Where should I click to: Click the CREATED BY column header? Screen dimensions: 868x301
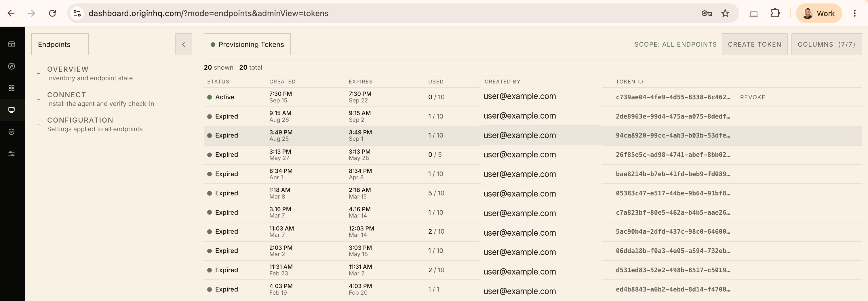(x=502, y=81)
